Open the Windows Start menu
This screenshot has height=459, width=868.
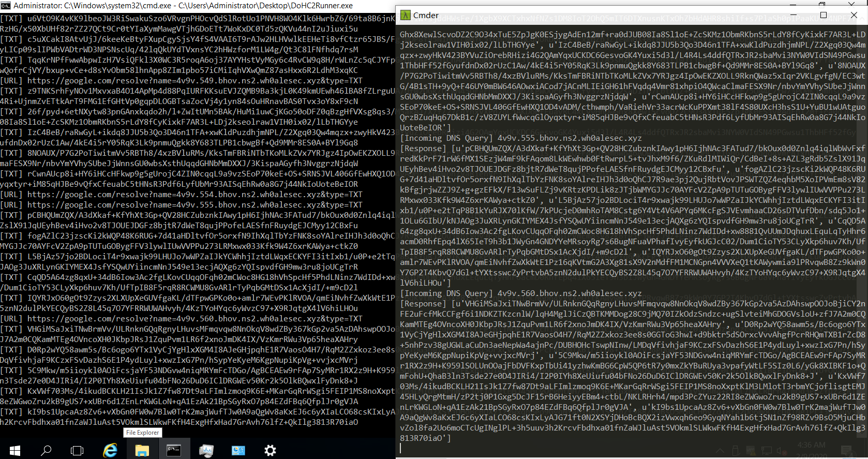[x=14, y=450]
